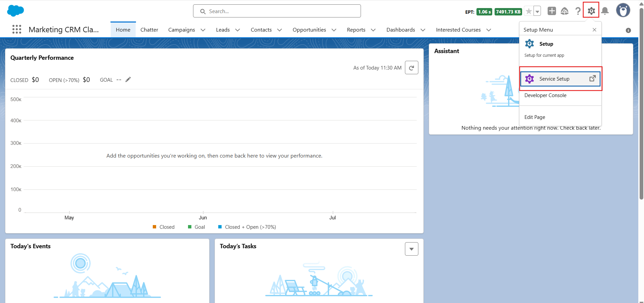Click the EPT 1.06 s badge
Screen dimensions: 644x303
[484, 12]
